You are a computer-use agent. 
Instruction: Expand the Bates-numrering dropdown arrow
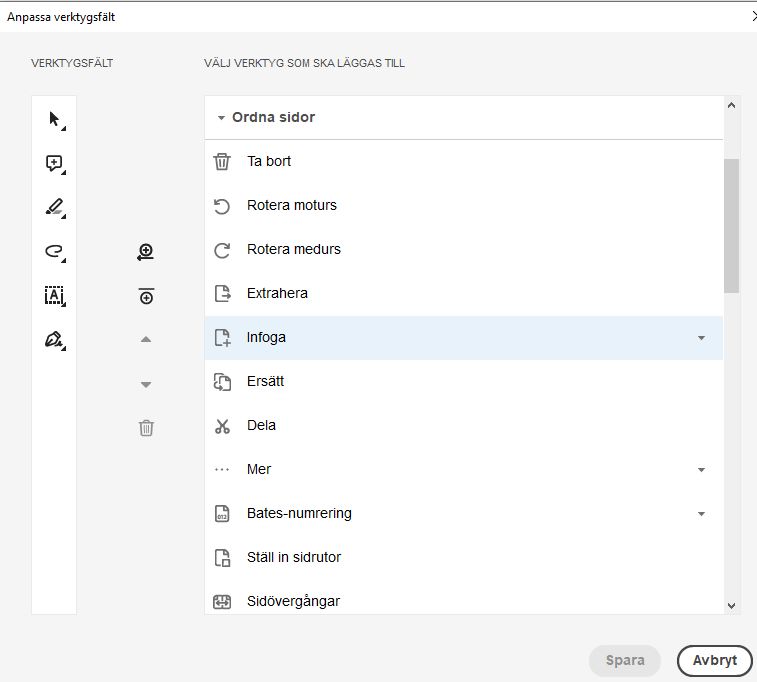pos(701,514)
